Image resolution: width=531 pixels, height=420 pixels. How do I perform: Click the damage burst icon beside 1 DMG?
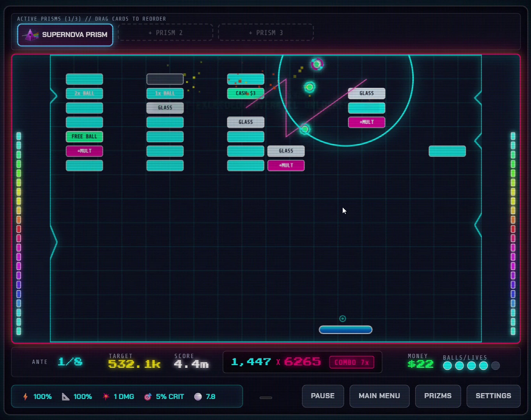[x=106, y=397]
